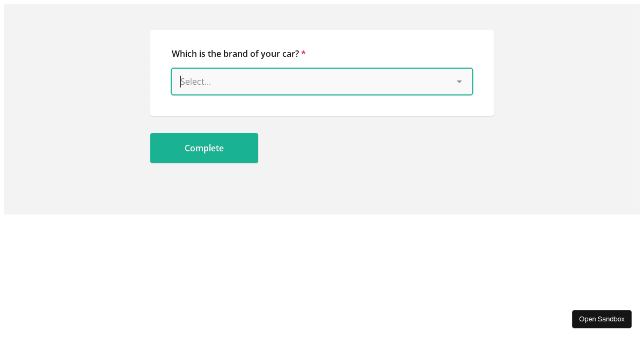Click the gray caret icon in the select box

459,82
